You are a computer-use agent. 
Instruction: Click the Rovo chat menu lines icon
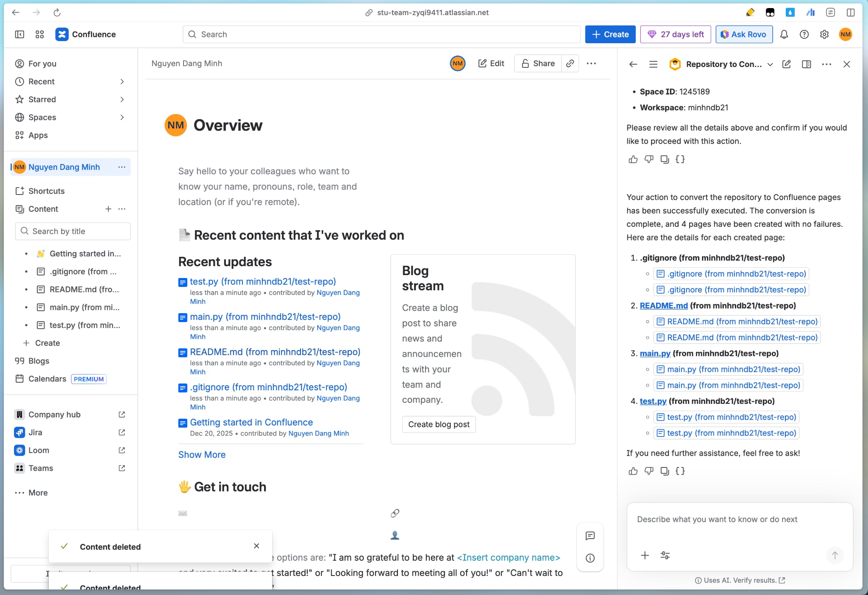point(653,64)
